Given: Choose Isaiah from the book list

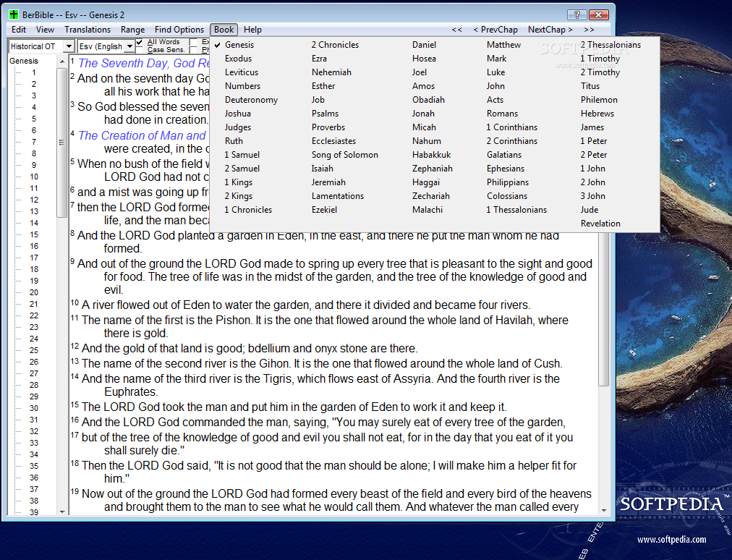Looking at the screenshot, I should (x=322, y=169).
